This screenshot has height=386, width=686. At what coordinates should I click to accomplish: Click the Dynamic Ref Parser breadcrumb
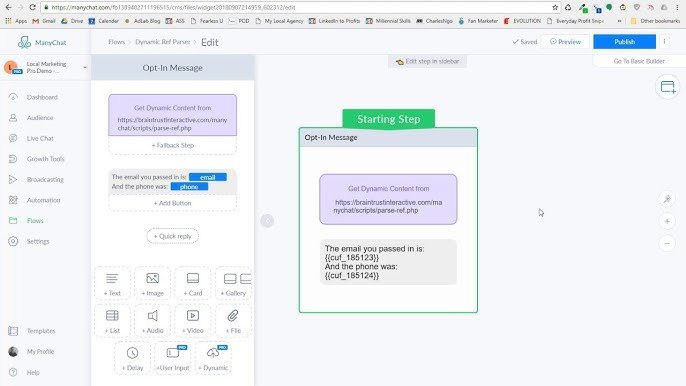162,42
